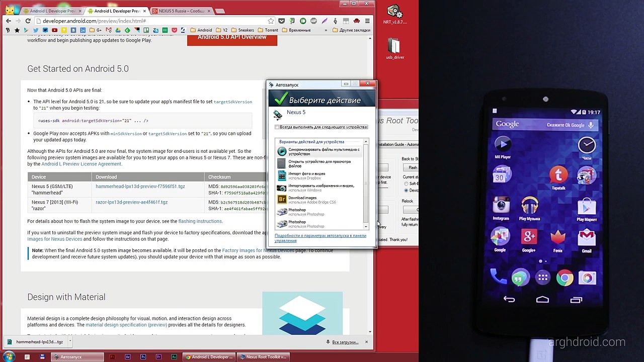The image size is (644, 362).
Task: Open the Chrome hamburger menu
Action: [367, 21]
